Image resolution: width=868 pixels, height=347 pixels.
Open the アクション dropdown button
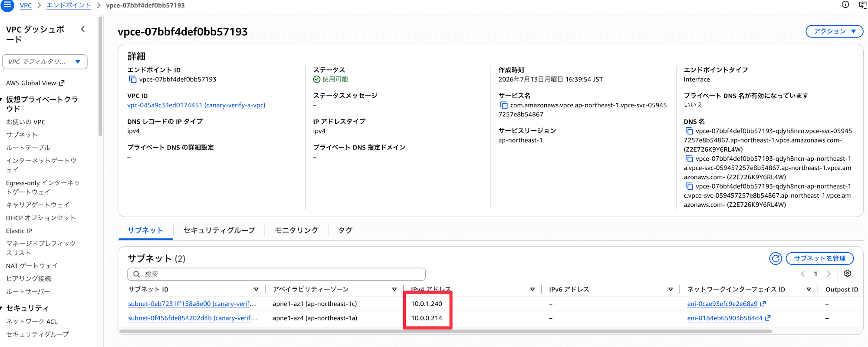[834, 31]
